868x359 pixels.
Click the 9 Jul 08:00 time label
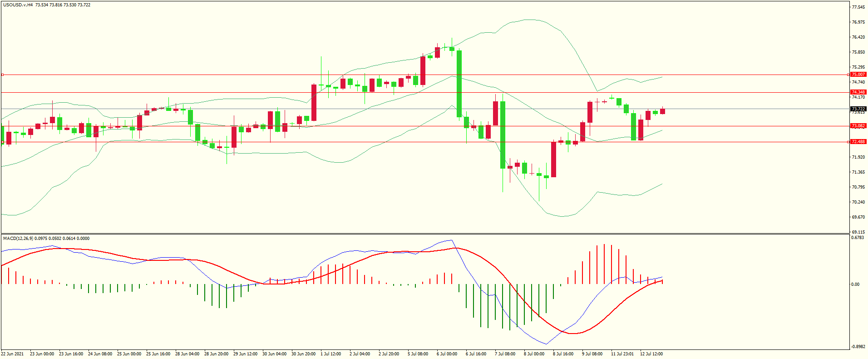coord(592,354)
